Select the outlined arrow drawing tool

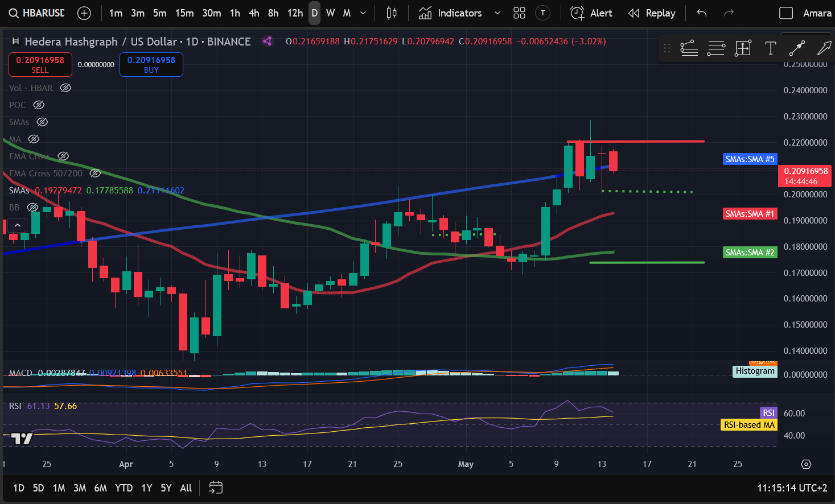pos(824,48)
